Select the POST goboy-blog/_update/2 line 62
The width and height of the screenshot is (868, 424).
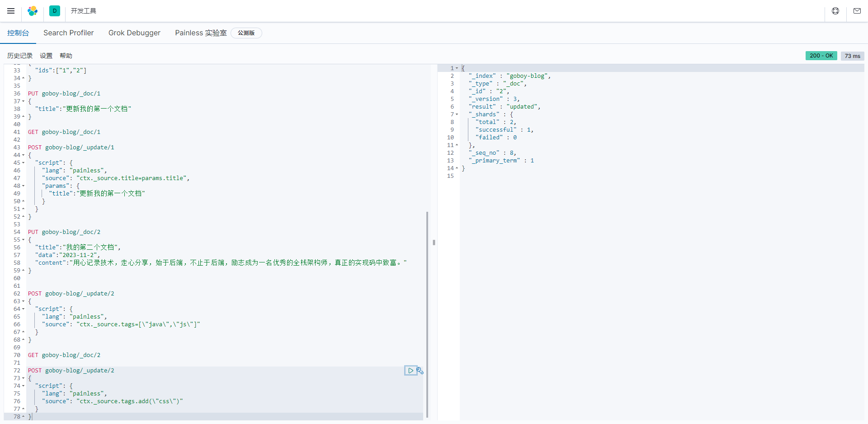point(71,294)
